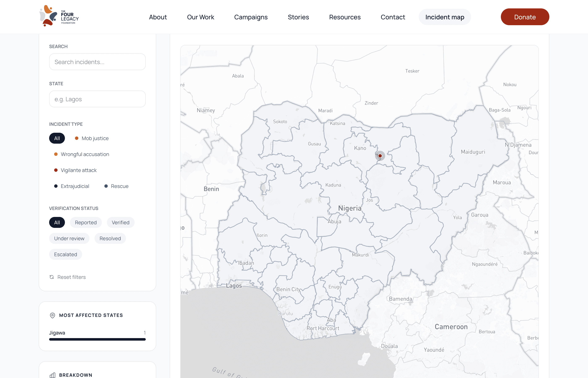Select the Incident map tab
588x378 pixels.
pos(445,17)
